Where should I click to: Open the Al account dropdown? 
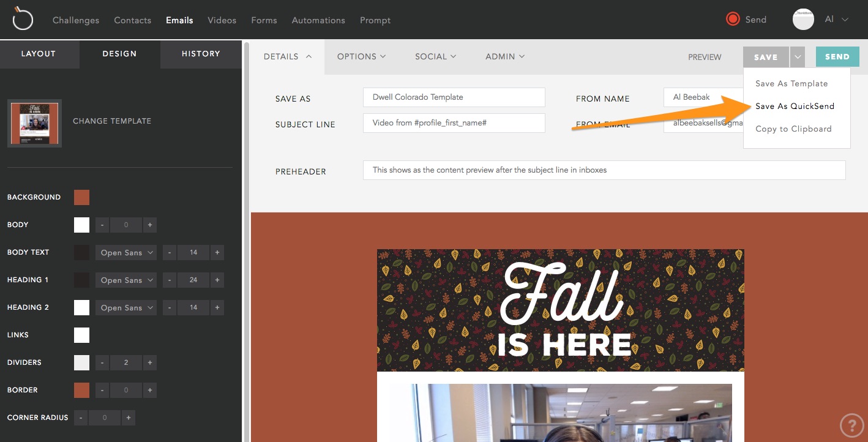tap(837, 20)
